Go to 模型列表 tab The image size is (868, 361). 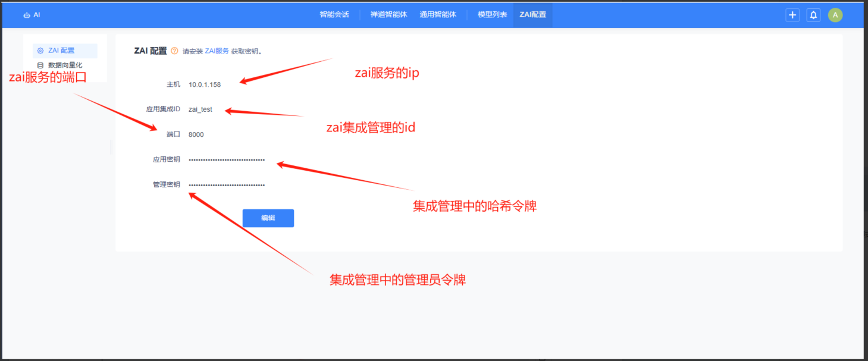tap(492, 15)
